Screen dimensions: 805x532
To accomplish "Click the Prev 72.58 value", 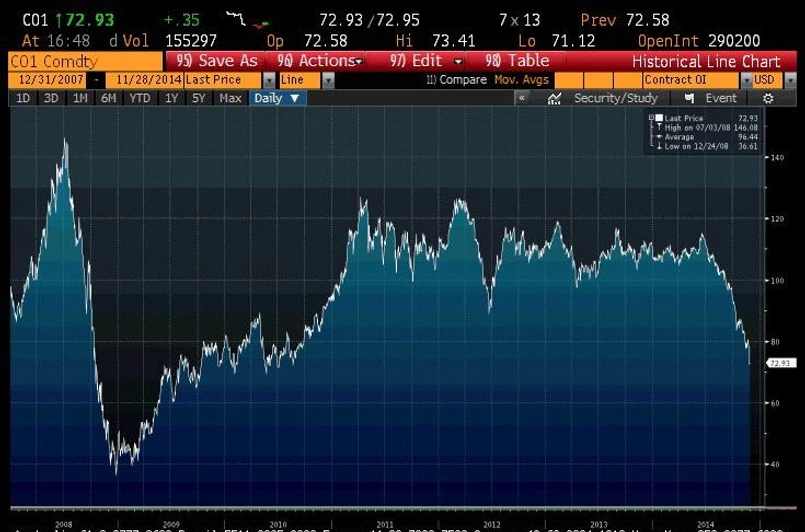I will click(647, 21).
